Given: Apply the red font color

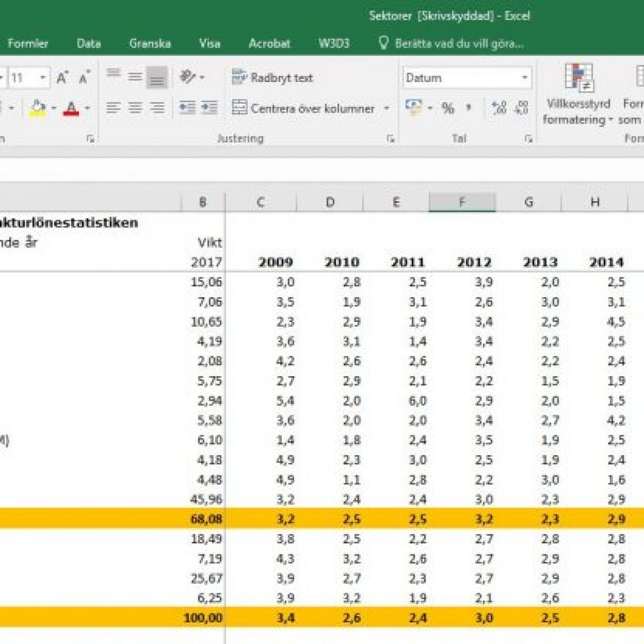Looking at the screenshot, I should tap(71, 108).
